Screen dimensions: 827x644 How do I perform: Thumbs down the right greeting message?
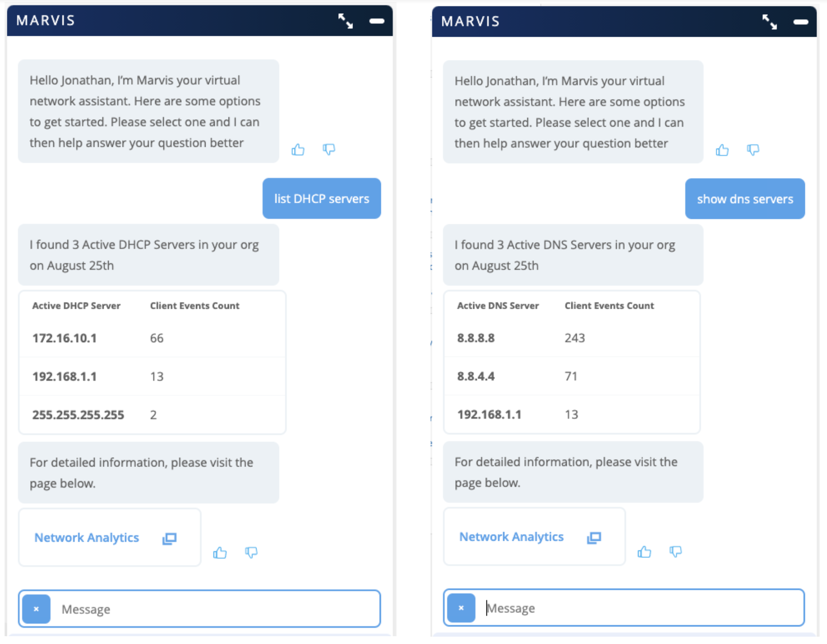(753, 150)
